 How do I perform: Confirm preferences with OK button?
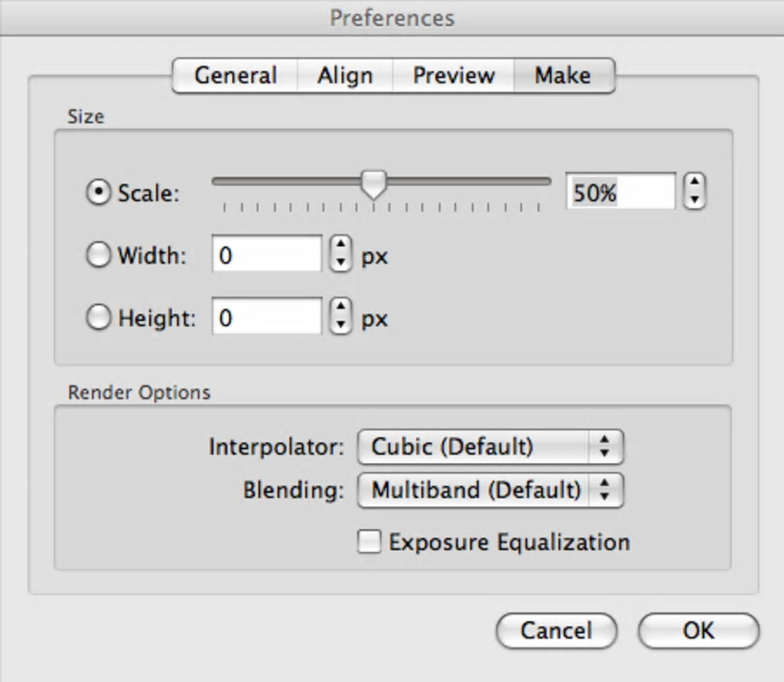coord(698,630)
